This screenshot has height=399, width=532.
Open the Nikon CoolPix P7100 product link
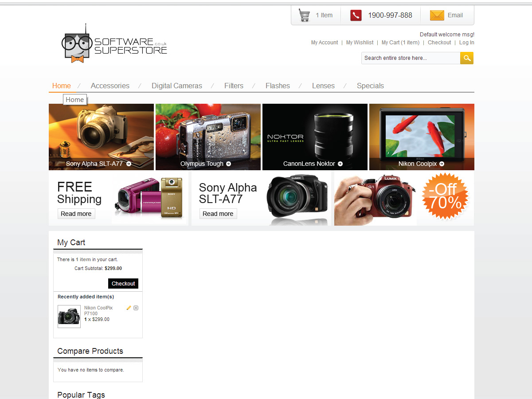[98, 310]
